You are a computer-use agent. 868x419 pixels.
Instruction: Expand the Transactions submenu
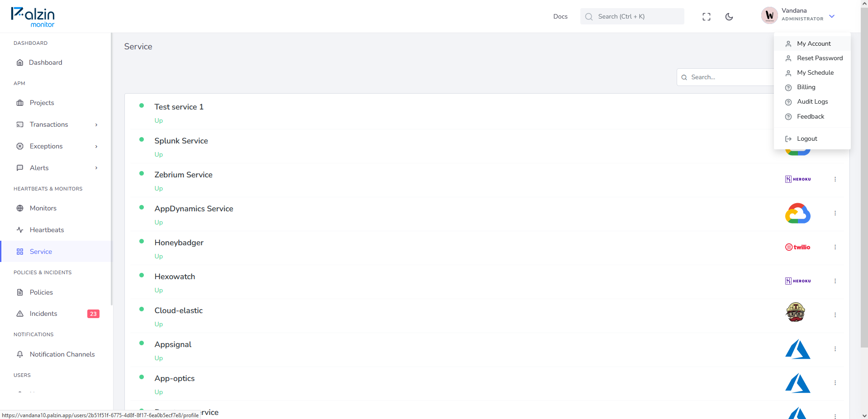click(x=56, y=124)
